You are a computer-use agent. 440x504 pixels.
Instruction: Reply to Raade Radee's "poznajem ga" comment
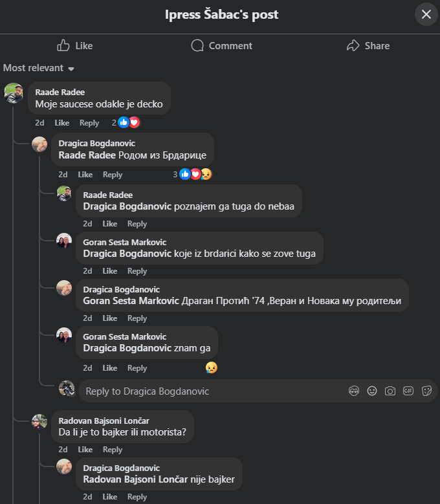tap(137, 224)
